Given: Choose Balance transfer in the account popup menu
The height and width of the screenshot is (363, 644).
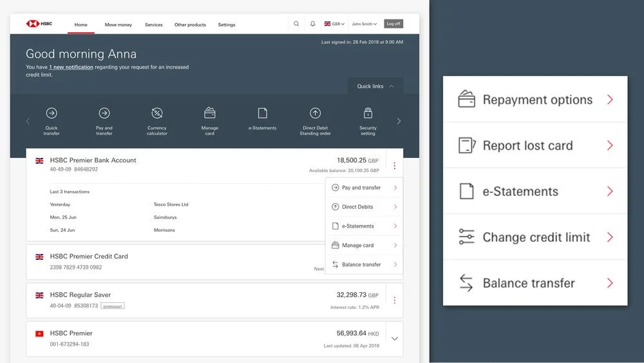Looking at the screenshot, I should pos(365,264).
